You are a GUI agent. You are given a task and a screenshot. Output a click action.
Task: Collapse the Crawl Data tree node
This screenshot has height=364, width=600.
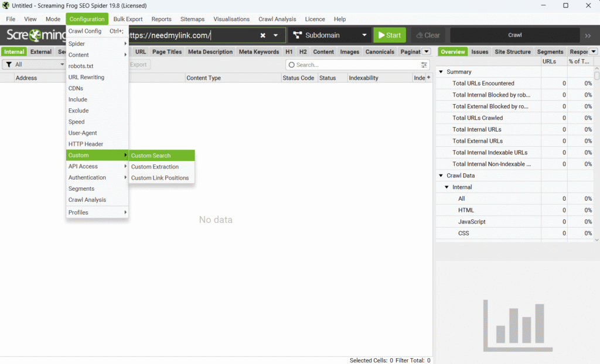click(x=441, y=176)
